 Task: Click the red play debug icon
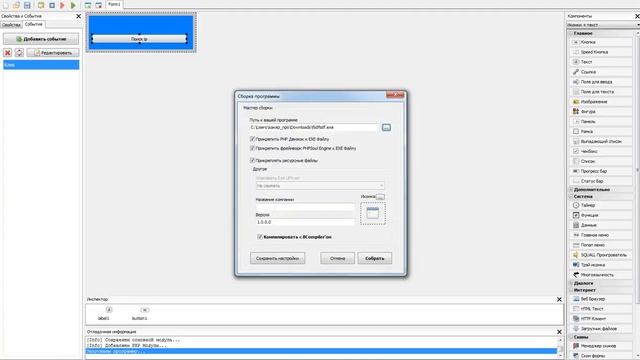62,5
